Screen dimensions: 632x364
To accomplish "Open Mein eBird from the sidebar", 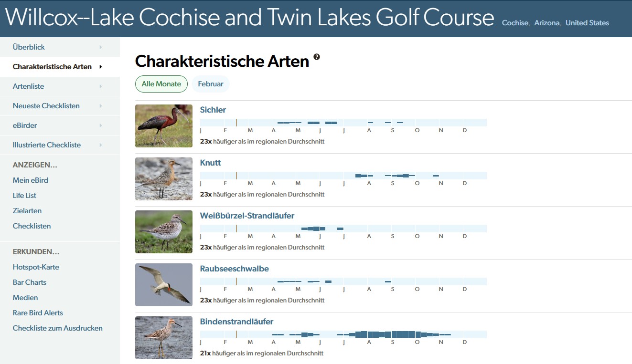I will [x=30, y=180].
